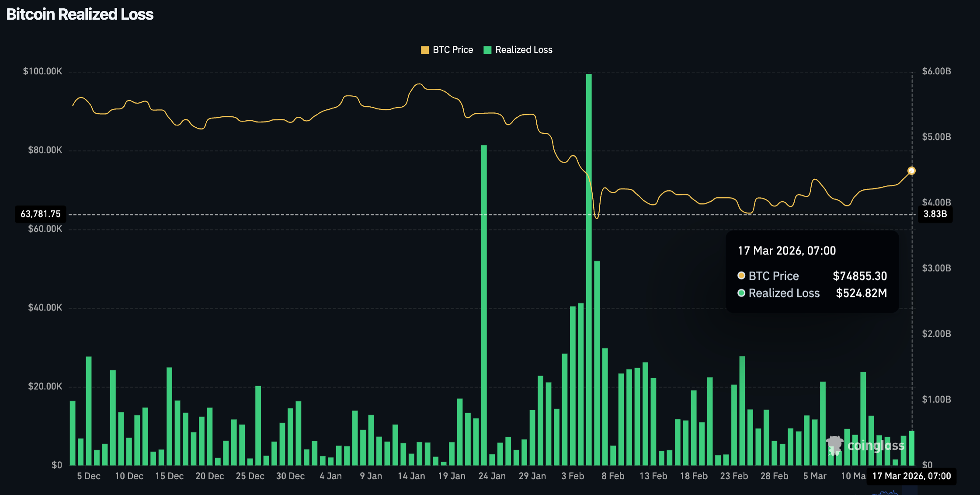Click the 17 Mar 2026, 07:00 x-axis label
The image size is (980, 495).
tap(911, 476)
